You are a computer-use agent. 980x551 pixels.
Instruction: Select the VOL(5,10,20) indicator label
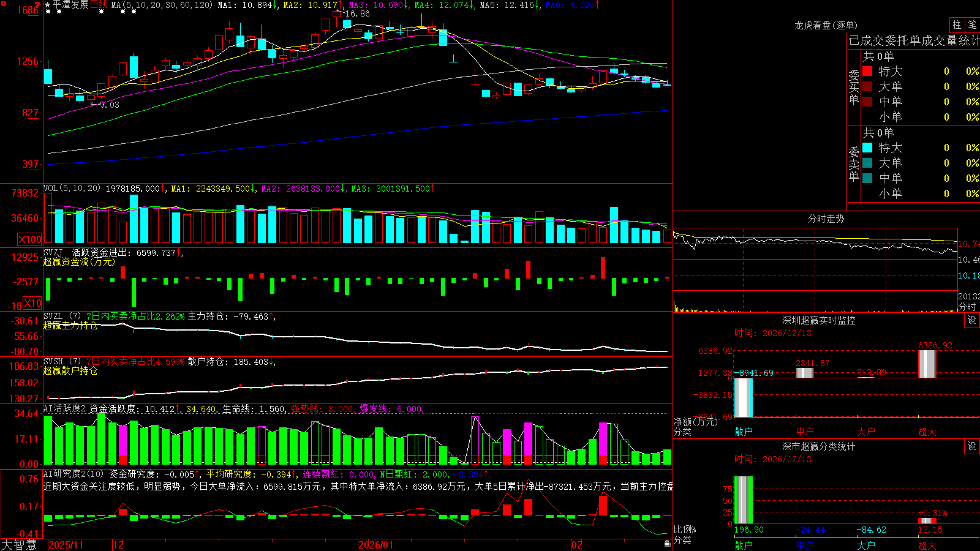[x=72, y=189]
